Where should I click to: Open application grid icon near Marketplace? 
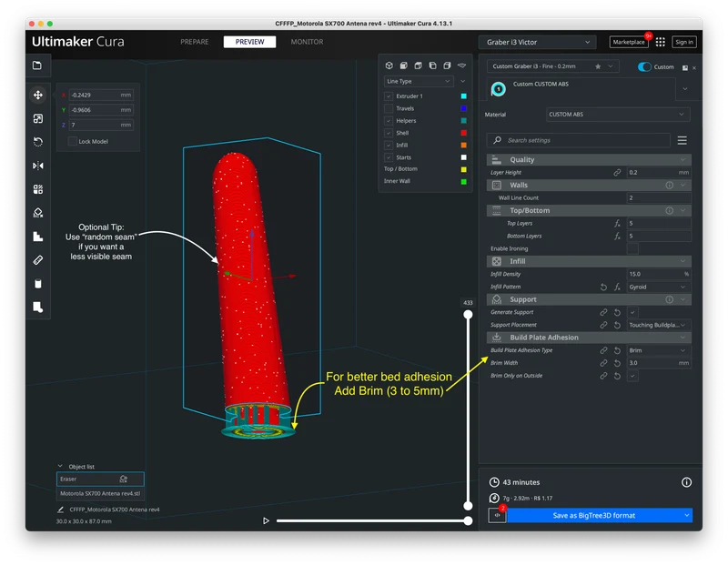[661, 42]
